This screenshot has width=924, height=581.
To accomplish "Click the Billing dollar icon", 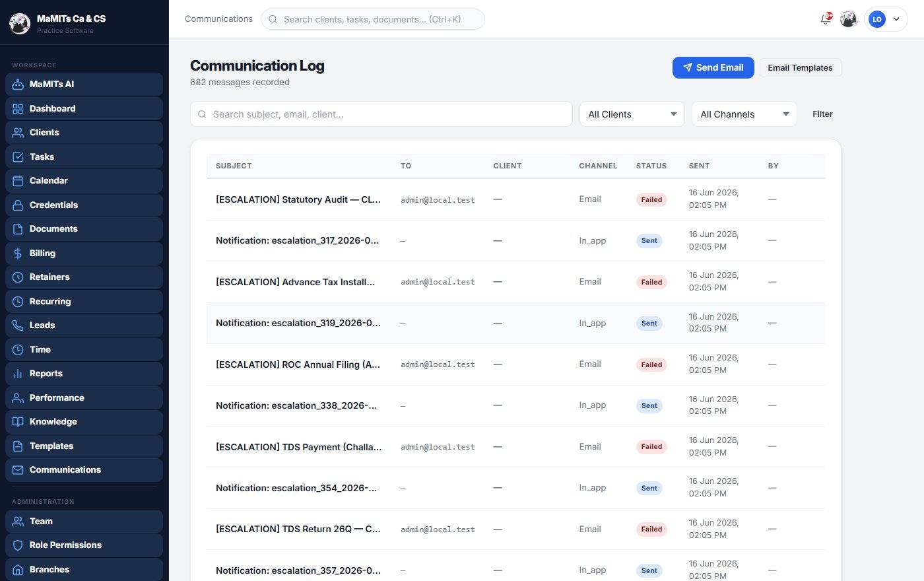I will 18,254.
